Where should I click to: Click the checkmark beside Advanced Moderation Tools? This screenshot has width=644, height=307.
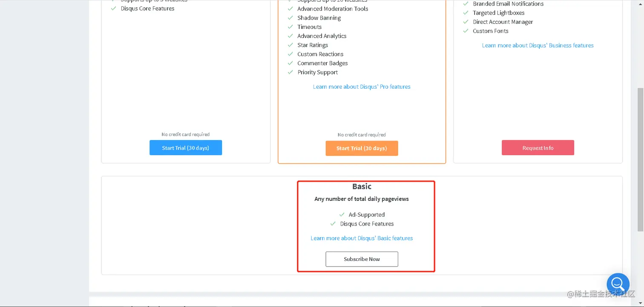(290, 9)
